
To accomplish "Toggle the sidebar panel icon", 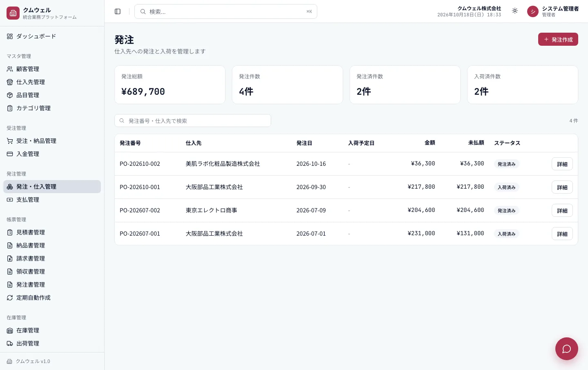I will (118, 11).
